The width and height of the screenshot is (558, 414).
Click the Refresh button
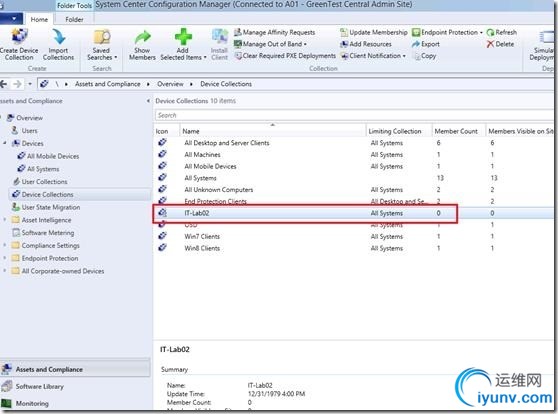[501, 32]
